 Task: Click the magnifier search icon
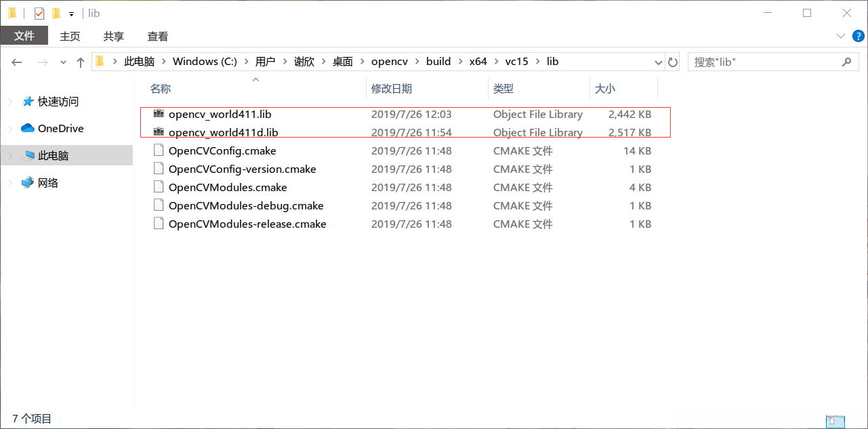click(x=846, y=62)
